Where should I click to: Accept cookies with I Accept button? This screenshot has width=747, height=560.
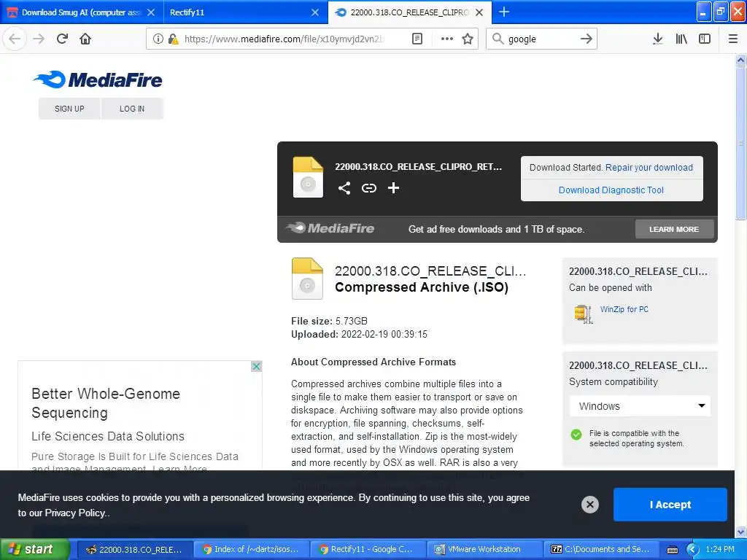pos(670,505)
